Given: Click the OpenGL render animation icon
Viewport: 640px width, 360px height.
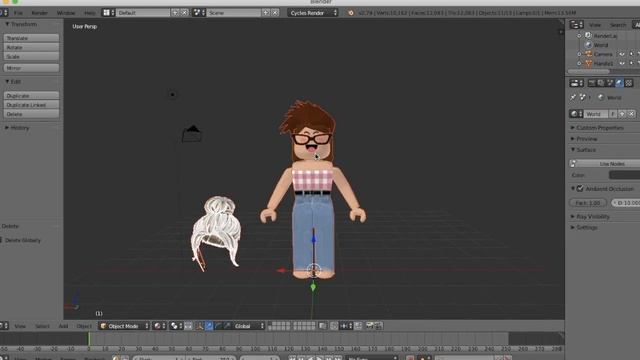Looking at the screenshot, I should [379, 326].
